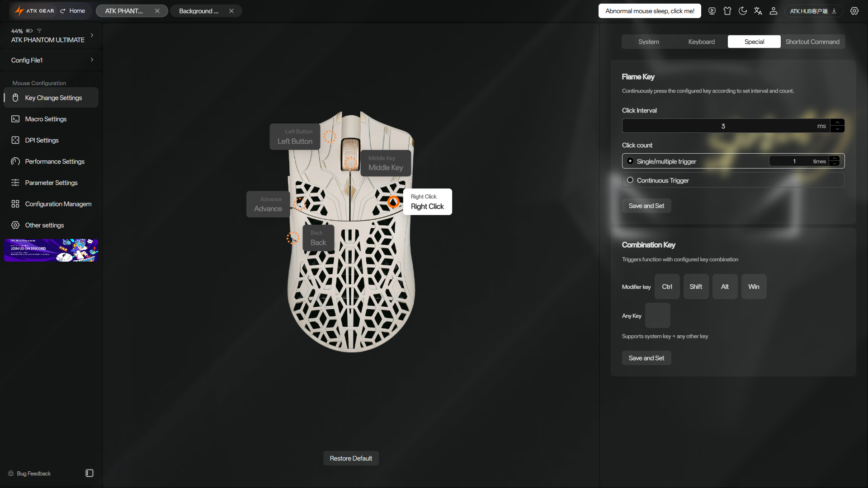Save and Set the Flame Key
Screen dimensions: 868x488
pyautogui.click(x=646, y=206)
